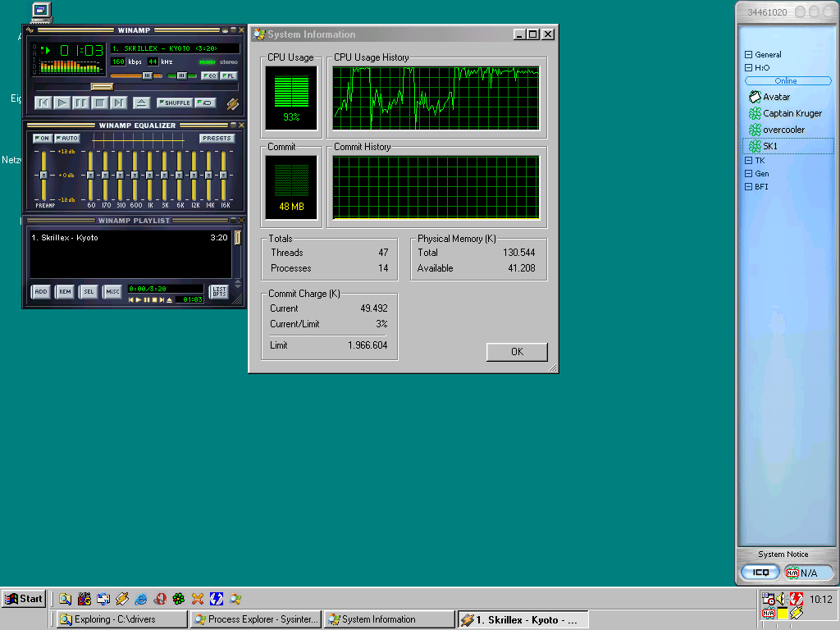Open playlist REM menu
Screen dimensions: 840x630
pos(65,291)
